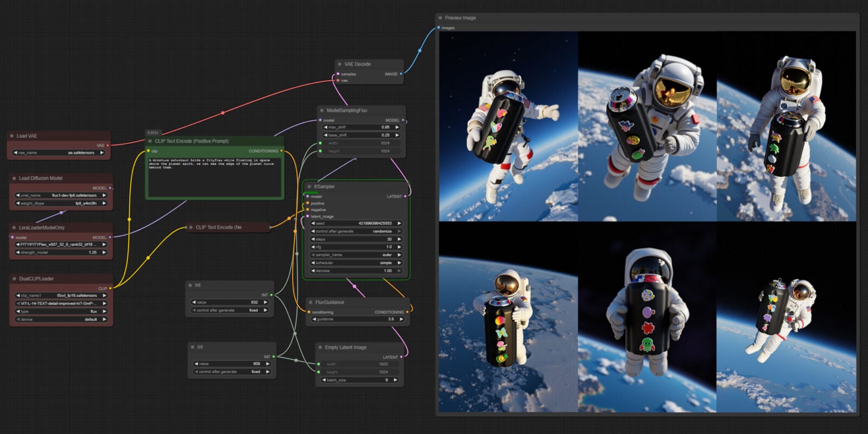Collapse the KSampler node using its header dot
868x434 pixels.
[309, 187]
